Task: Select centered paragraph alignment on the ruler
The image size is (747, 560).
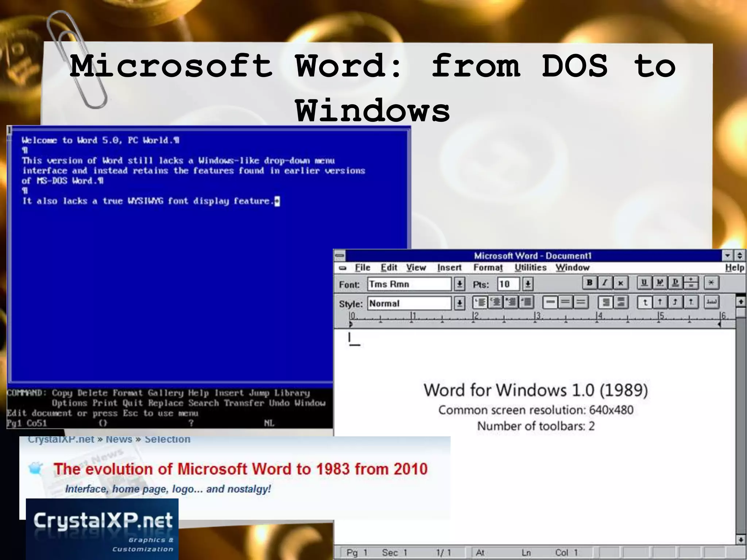Action: (496, 302)
